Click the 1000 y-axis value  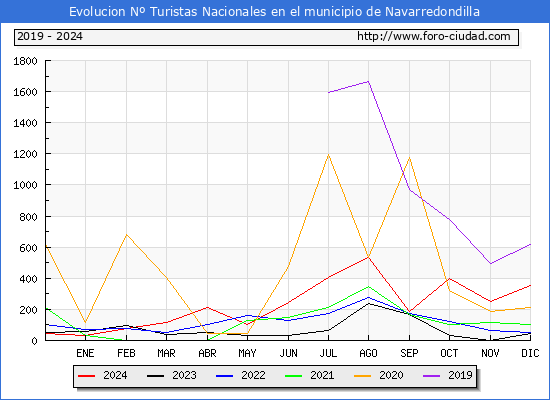(25, 185)
